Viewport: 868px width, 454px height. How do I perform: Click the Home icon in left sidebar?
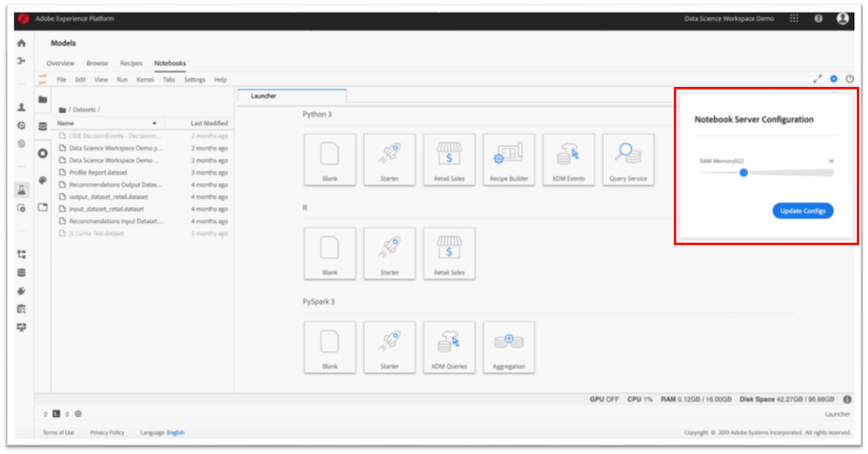[22, 43]
